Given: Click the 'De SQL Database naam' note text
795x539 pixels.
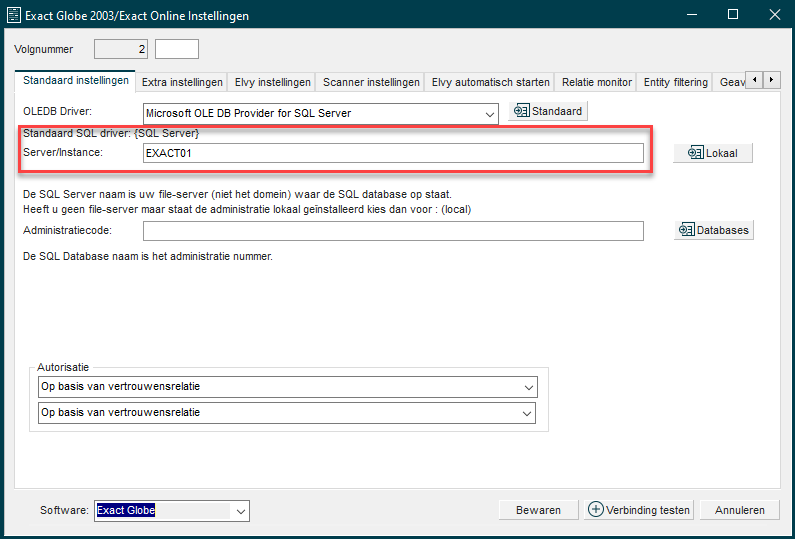Looking at the screenshot, I should [x=148, y=257].
